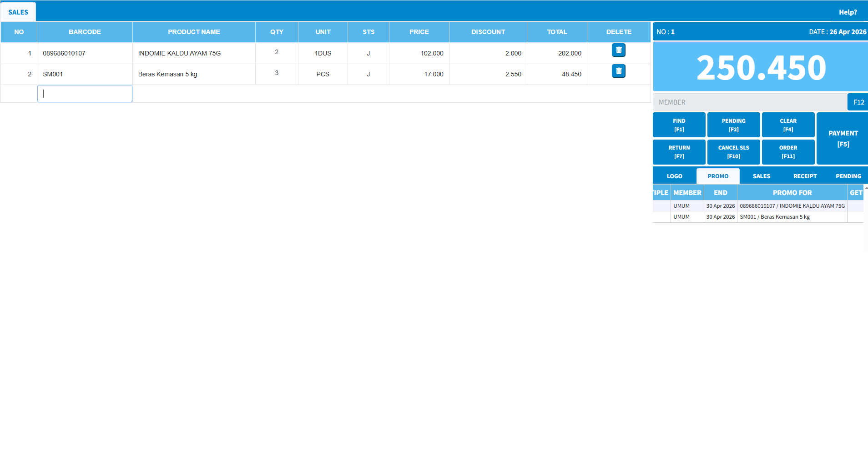The height and width of the screenshot is (451, 868).
Task: Click price cell 17.000
Action: [x=419, y=74]
